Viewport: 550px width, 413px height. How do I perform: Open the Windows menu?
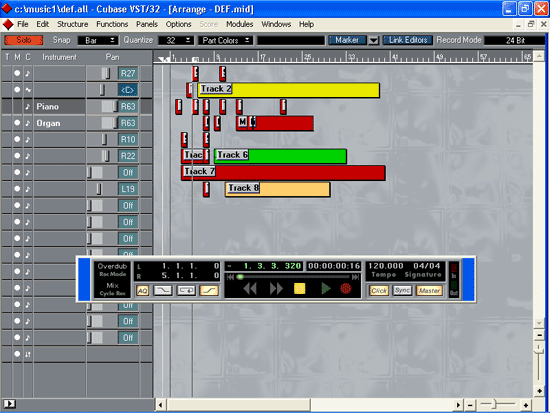(x=276, y=24)
